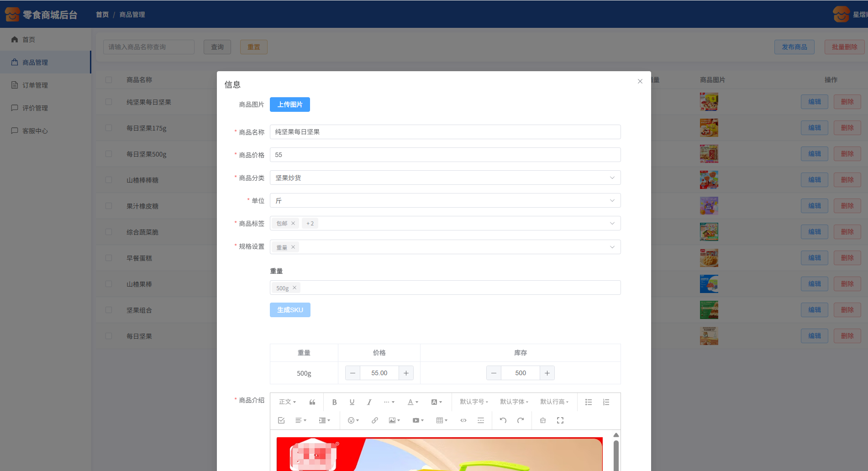Toggle bold formatting in the editor
The width and height of the screenshot is (868, 471).
point(334,402)
